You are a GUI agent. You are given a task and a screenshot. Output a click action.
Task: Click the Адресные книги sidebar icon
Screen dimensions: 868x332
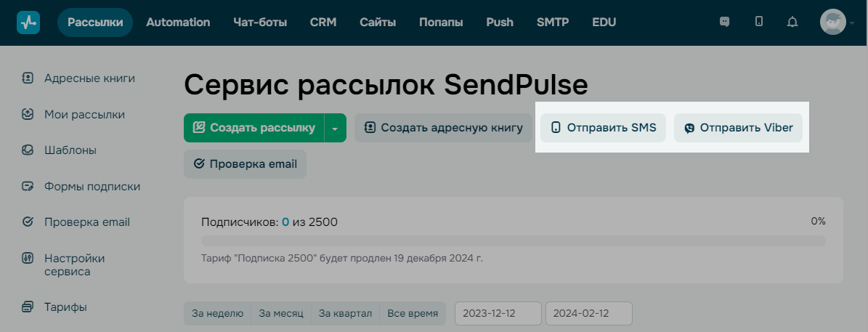coord(28,78)
